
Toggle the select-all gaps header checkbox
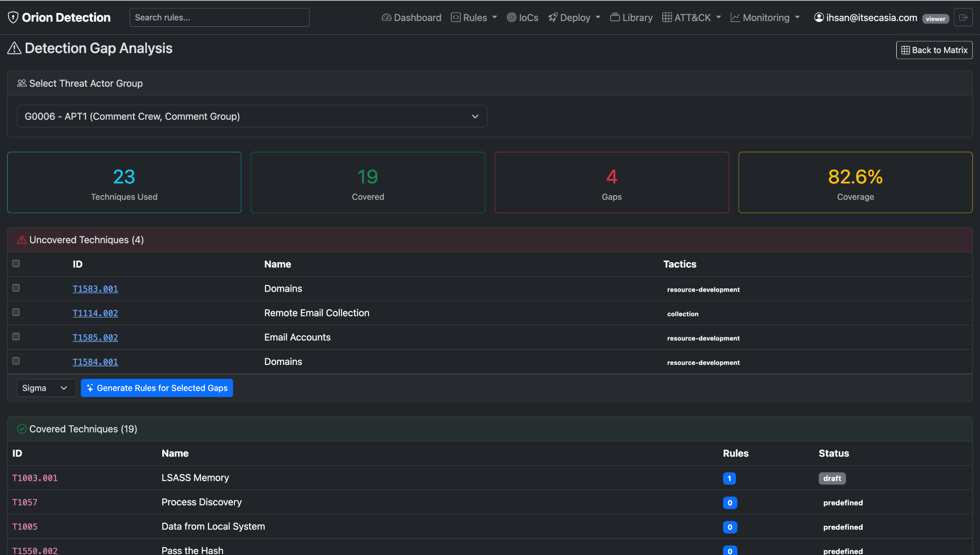point(16,263)
